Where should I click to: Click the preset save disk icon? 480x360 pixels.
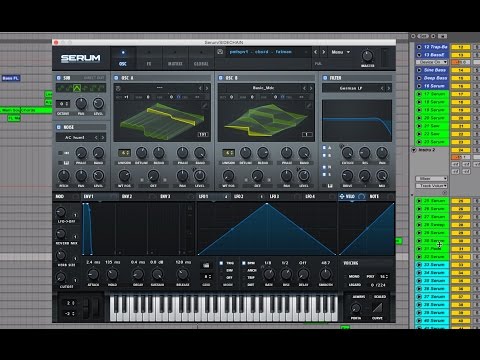click(220, 52)
